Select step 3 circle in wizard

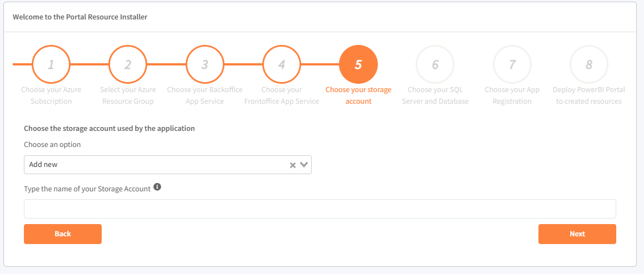pyautogui.click(x=204, y=64)
